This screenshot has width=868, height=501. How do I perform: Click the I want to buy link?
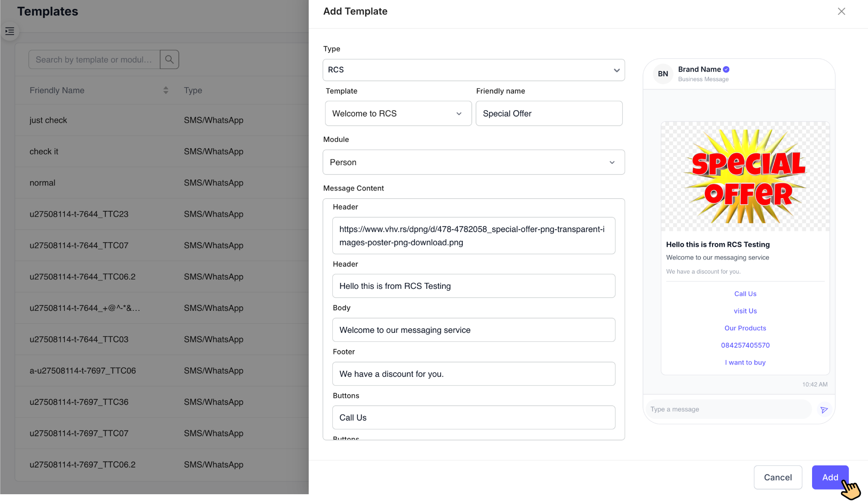point(745,363)
